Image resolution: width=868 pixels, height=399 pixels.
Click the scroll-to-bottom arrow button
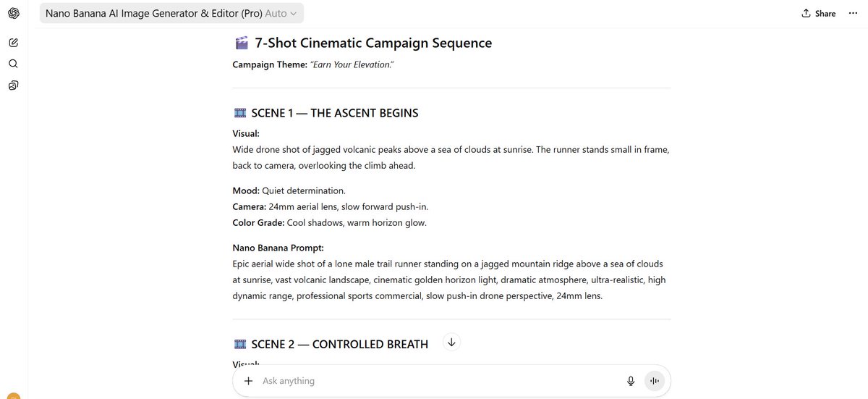(x=451, y=343)
